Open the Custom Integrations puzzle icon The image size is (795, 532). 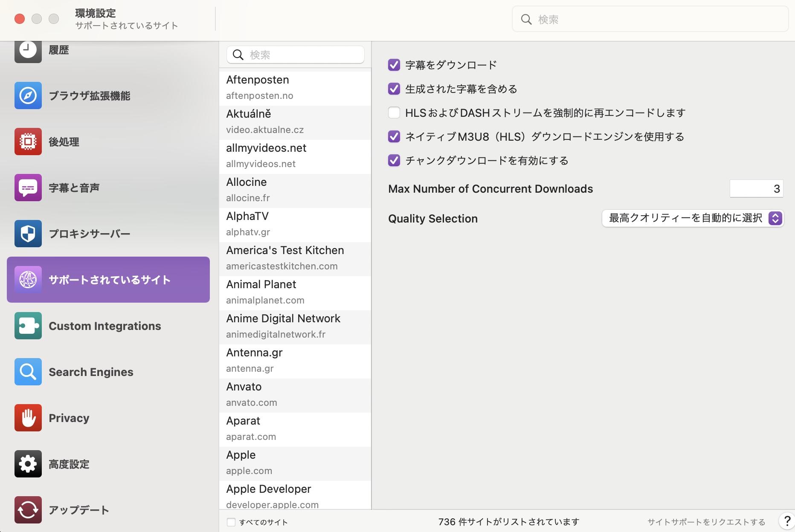(28, 326)
